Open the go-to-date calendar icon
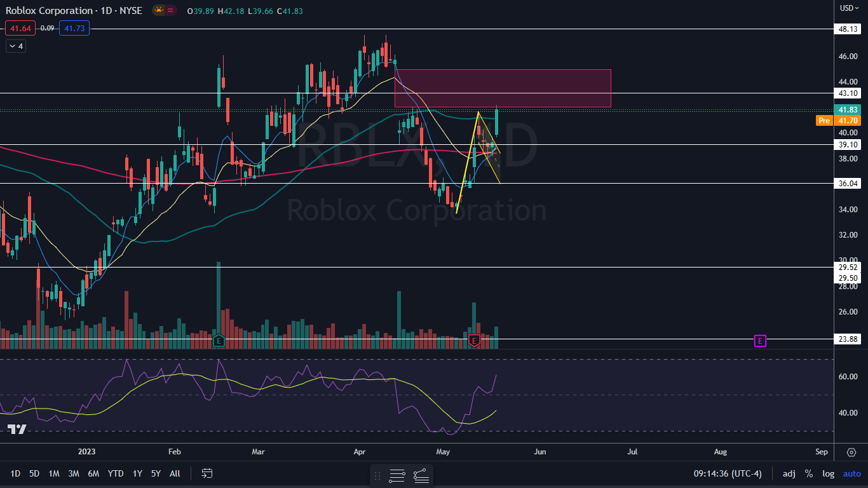 [x=207, y=473]
